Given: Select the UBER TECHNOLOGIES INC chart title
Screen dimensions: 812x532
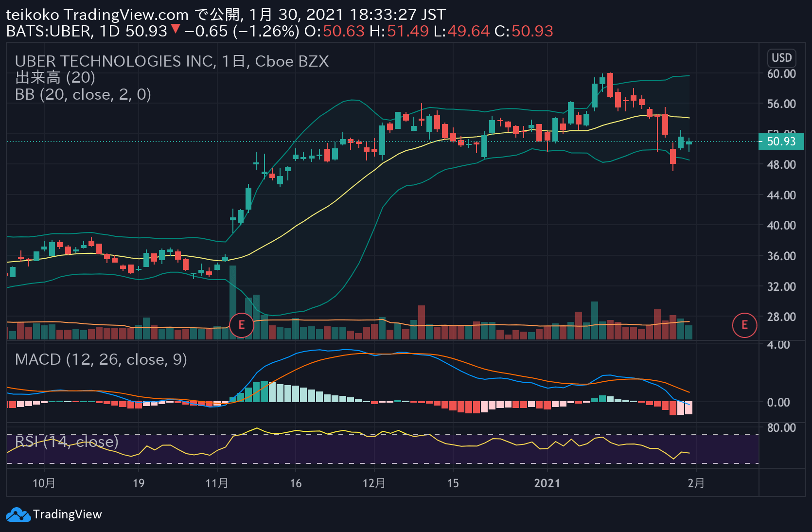Looking at the screenshot, I should [172, 61].
